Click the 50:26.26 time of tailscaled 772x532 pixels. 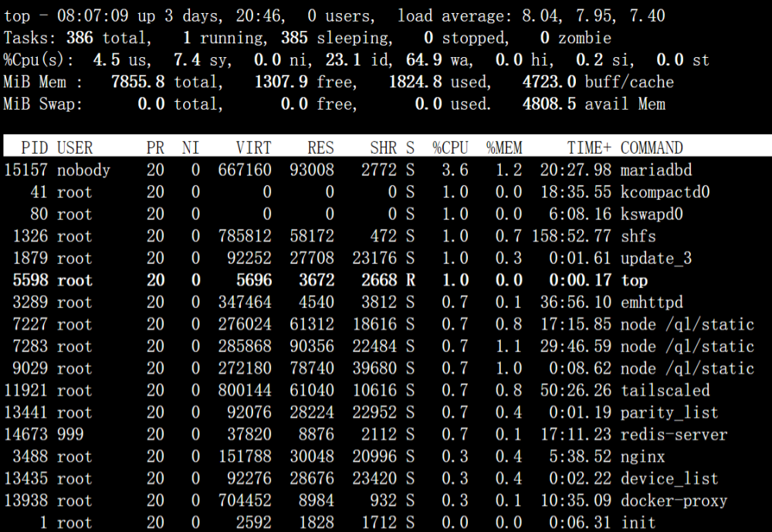[576, 390]
